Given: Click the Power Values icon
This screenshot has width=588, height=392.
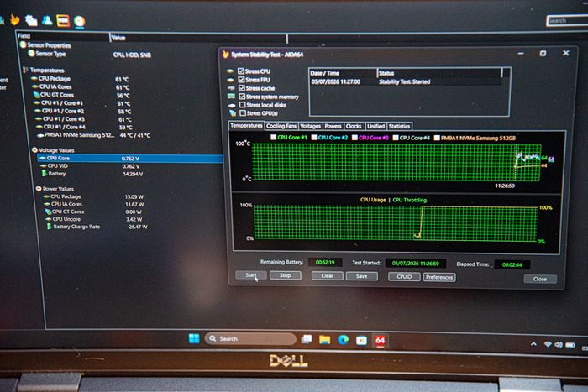Looking at the screenshot, I should tap(39, 189).
